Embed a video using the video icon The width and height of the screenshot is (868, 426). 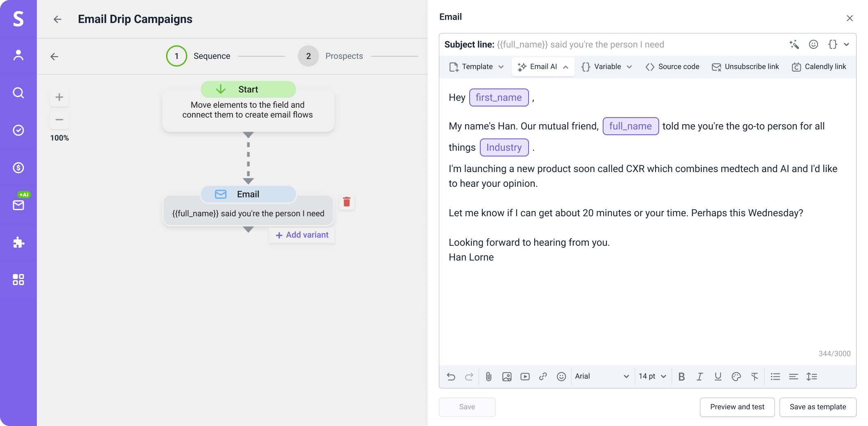pyautogui.click(x=525, y=376)
